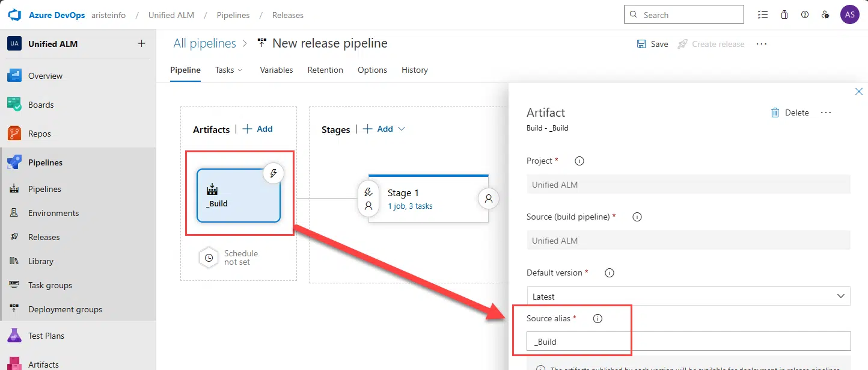868x370 pixels.
Task: Select Boards from the left sidebar
Action: click(41, 104)
